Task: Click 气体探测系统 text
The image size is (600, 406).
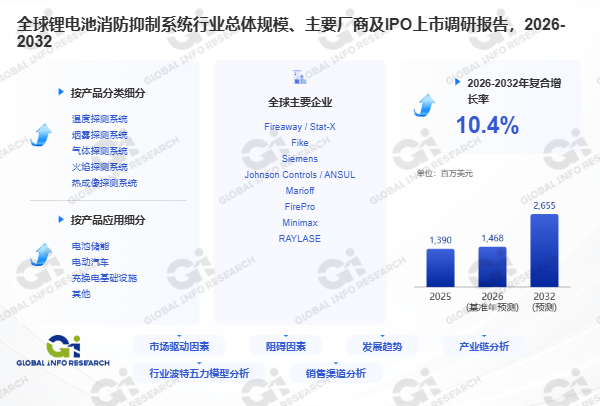Action: pos(99,151)
